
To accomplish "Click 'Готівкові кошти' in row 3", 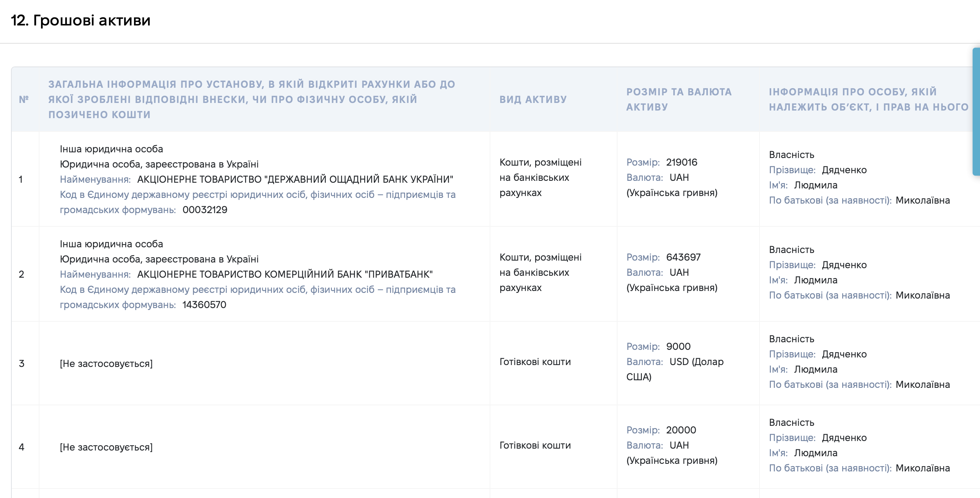I will (x=535, y=362).
